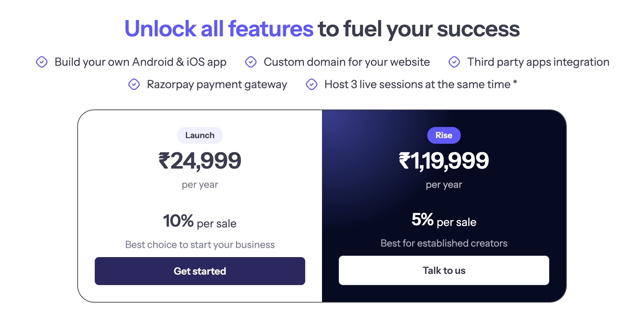The height and width of the screenshot is (326, 644).
Task: Click the checkmark icon beside Third party apps
Action: 454,62
